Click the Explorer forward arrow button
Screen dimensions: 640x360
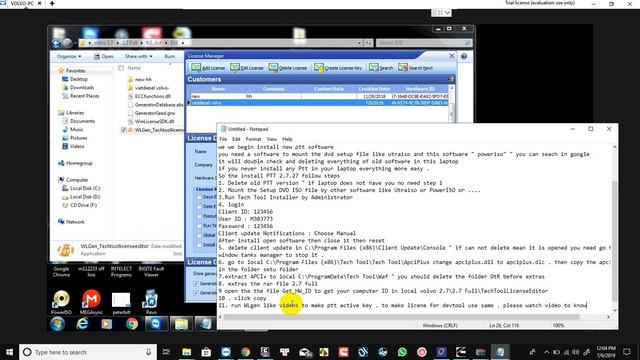pyautogui.click(x=67, y=43)
